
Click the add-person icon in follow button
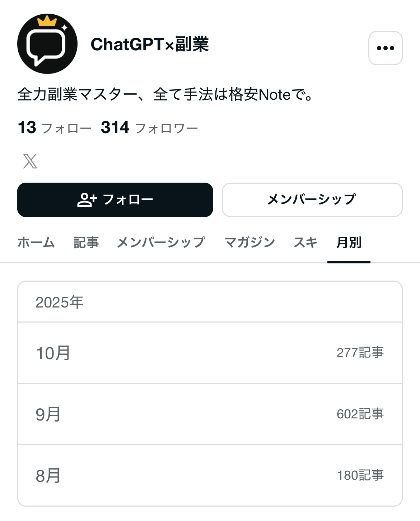tap(87, 200)
